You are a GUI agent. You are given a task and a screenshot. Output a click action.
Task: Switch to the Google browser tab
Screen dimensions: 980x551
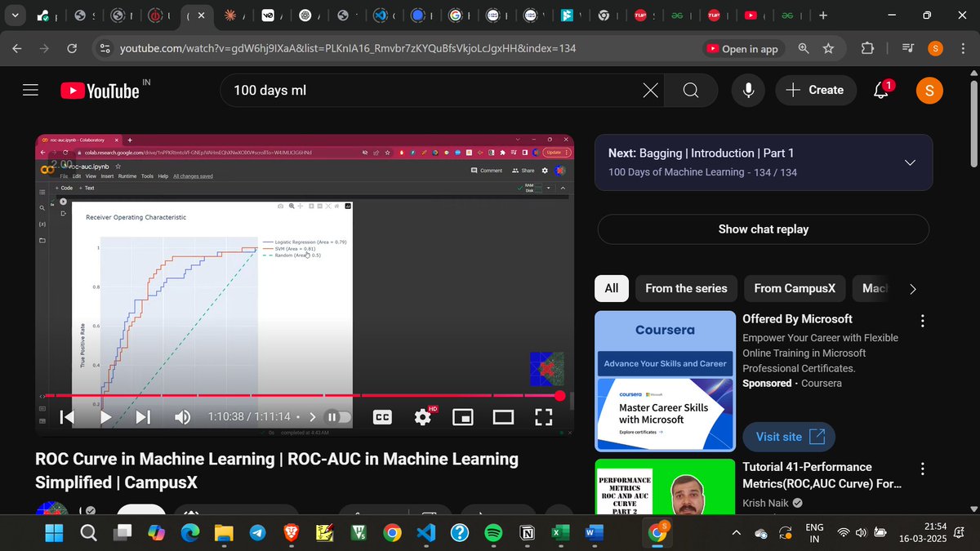tap(454, 16)
